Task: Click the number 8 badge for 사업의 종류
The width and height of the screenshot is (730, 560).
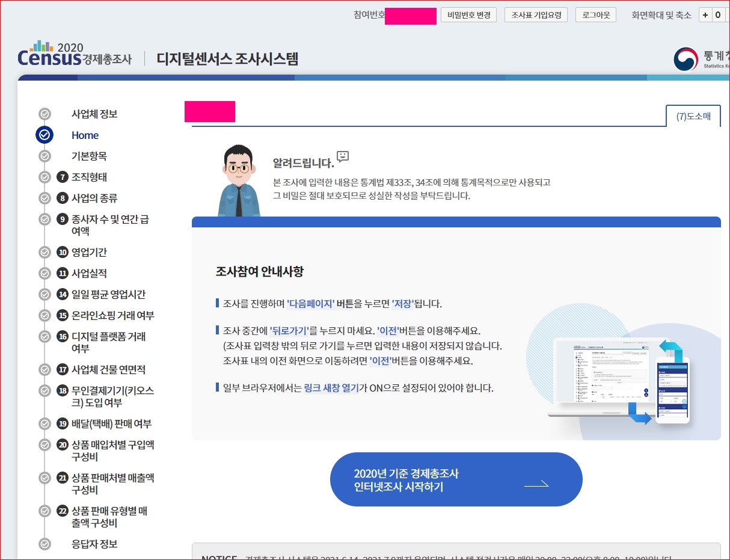Action: (63, 198)
